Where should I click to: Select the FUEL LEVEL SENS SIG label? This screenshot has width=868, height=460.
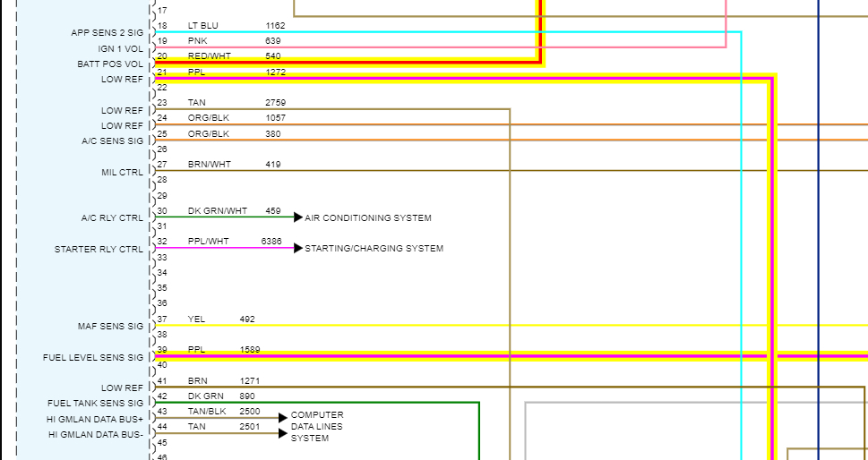coord(93,358)
